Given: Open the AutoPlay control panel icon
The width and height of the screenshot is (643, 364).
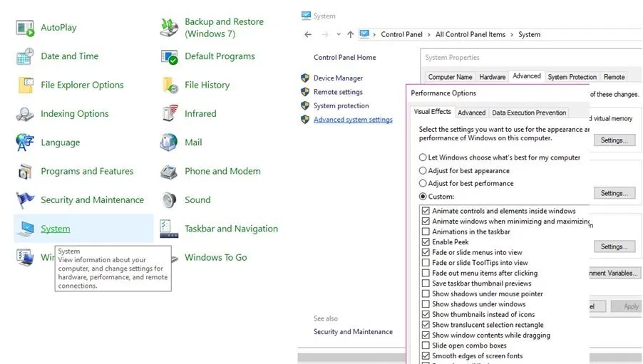Looking at the screenshot, I should 26,28.
